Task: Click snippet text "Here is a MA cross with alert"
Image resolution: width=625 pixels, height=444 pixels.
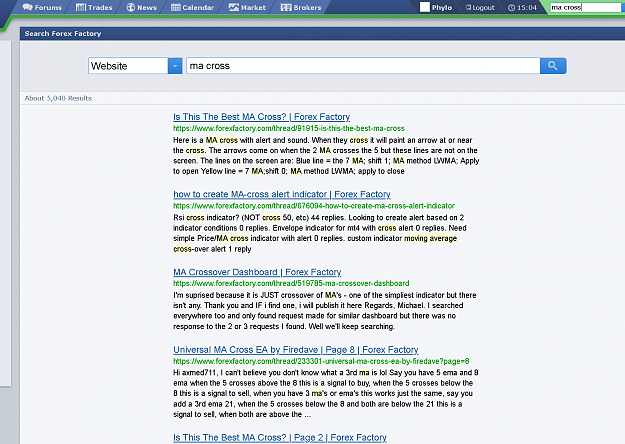Action: pyautogui.click(x=222, y=140)
